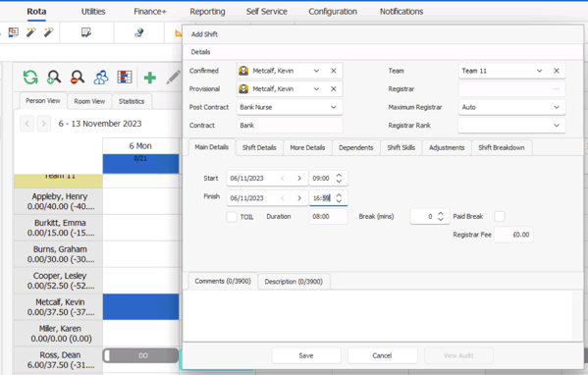Open the Post Contract dropdown

(334, 107)
